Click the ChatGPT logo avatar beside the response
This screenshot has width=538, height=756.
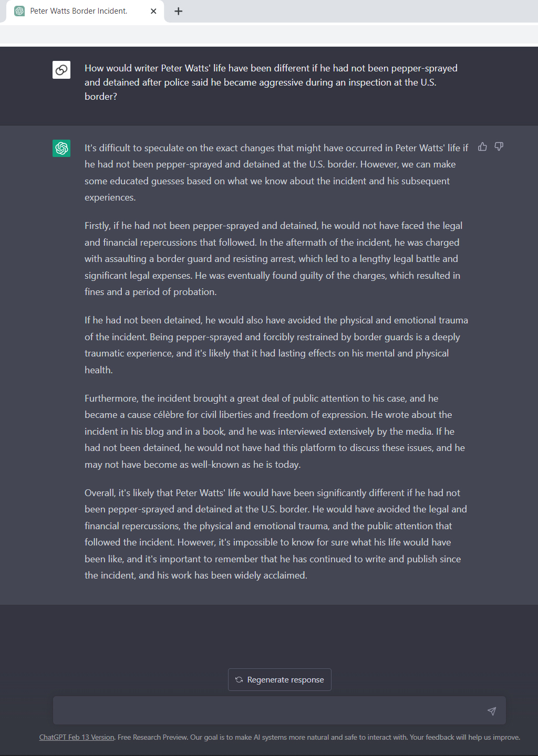click(61, 148)
